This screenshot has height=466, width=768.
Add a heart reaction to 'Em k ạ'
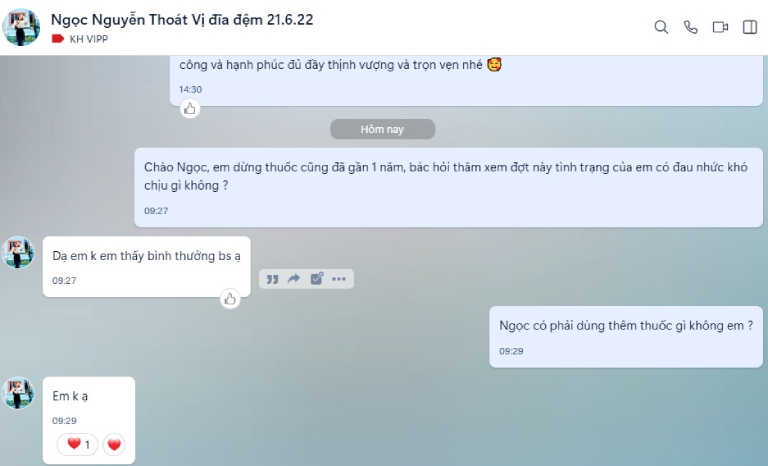point(114,444)
